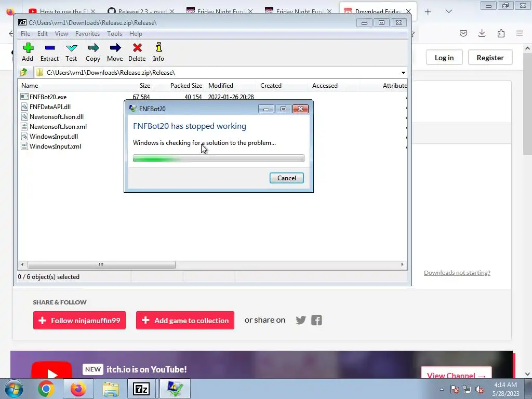The image size is (532, 399).
Task: Select WindowsInput.dll file
Action: [54, 137]
